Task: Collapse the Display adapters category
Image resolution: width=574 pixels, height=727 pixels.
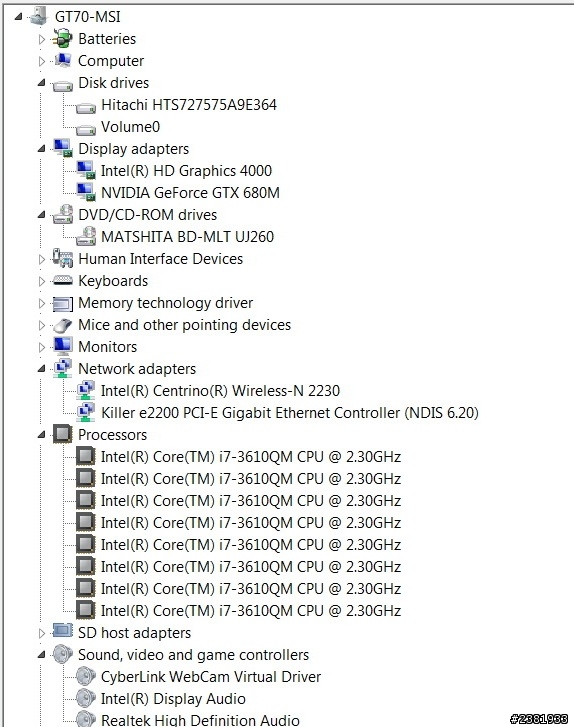Action: tap(42, 149)
